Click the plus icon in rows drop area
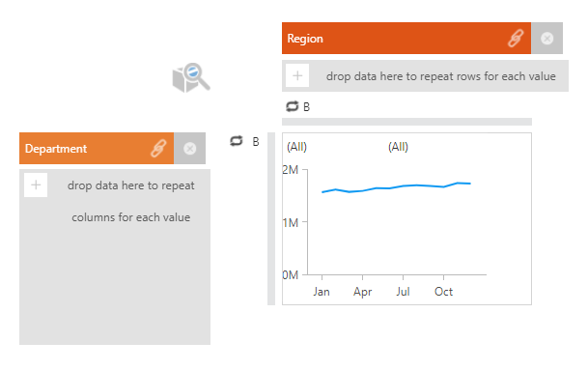 tap(297, 75)
